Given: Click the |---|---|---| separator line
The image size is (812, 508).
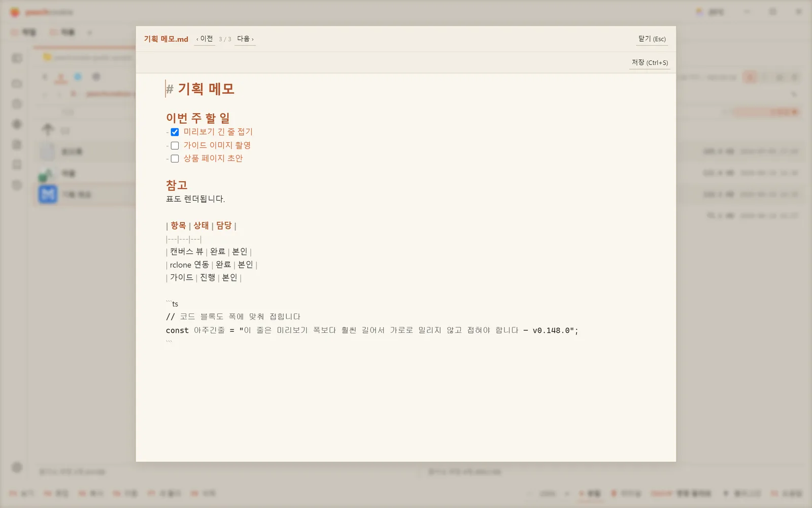Looking at the screenshot, I should tap(184, 239).
